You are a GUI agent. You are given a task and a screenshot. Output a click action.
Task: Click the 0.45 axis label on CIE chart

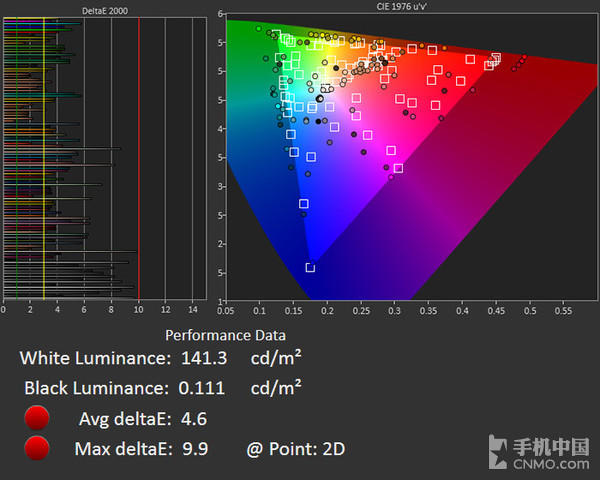click(x=496, y=311)
